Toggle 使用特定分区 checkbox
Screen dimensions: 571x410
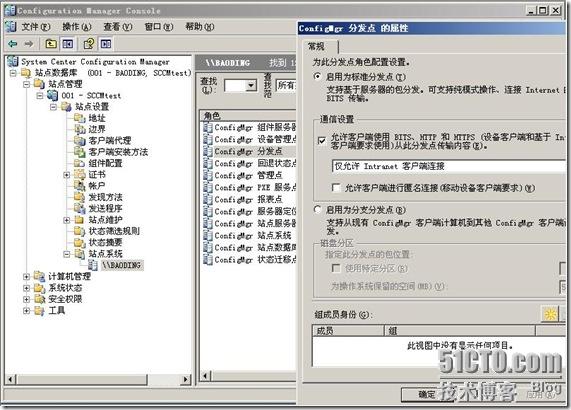pos(336,268)
